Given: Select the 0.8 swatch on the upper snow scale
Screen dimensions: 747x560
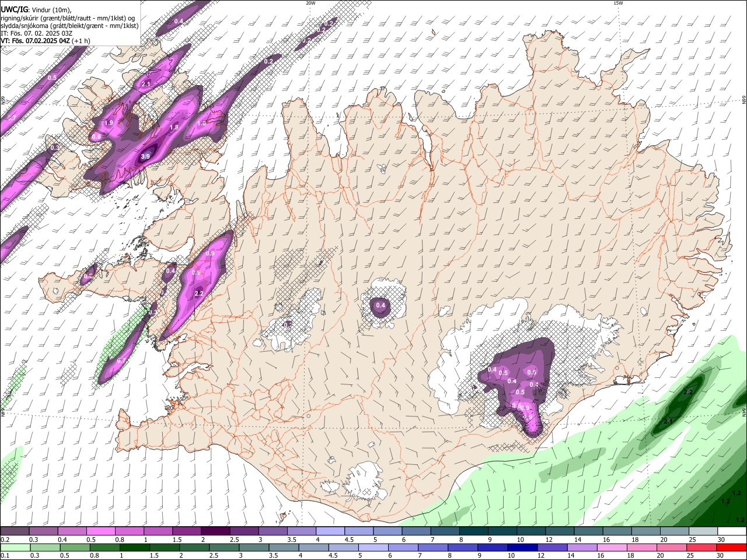Looking at the screenshot, I should (x=129, y=531).
